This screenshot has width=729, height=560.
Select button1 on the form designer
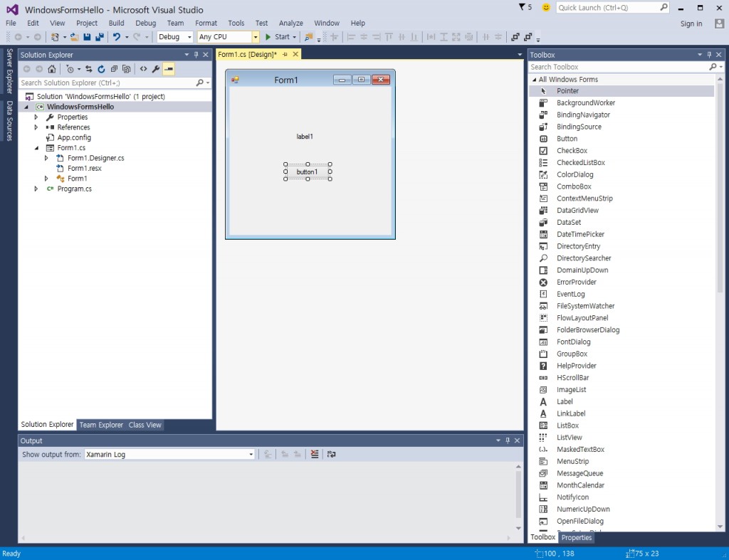(x=308, y=172)
